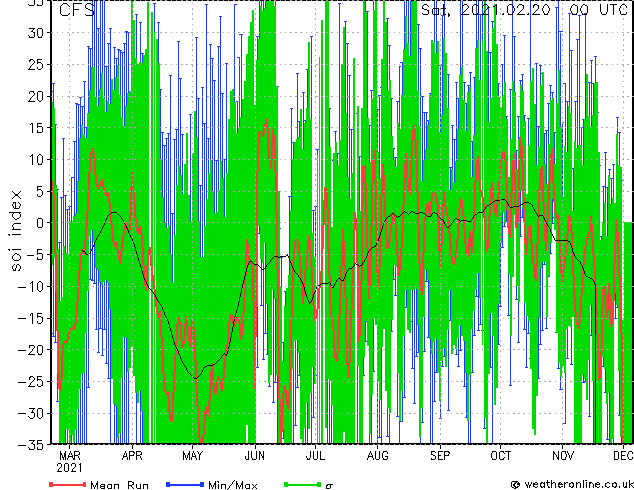
Task: Click the blue Min/Max legend line
Action: coord(185,484)
